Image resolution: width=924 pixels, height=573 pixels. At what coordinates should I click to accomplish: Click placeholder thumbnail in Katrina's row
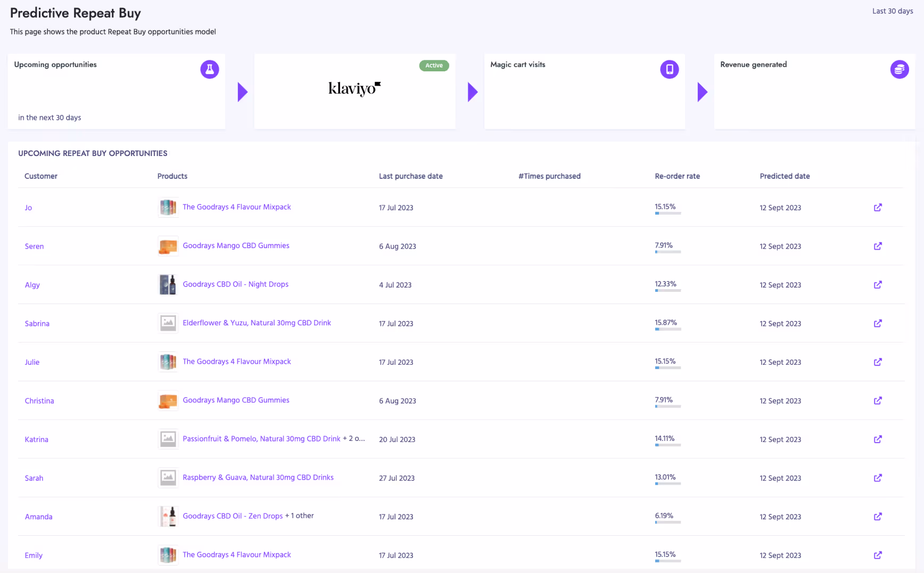168,439
